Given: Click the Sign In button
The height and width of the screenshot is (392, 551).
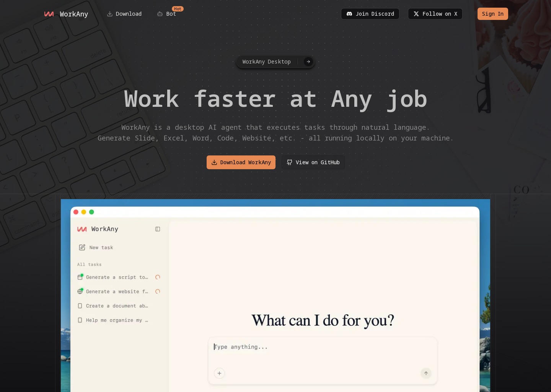Looking at the screenshot, I should coord(492,14).
